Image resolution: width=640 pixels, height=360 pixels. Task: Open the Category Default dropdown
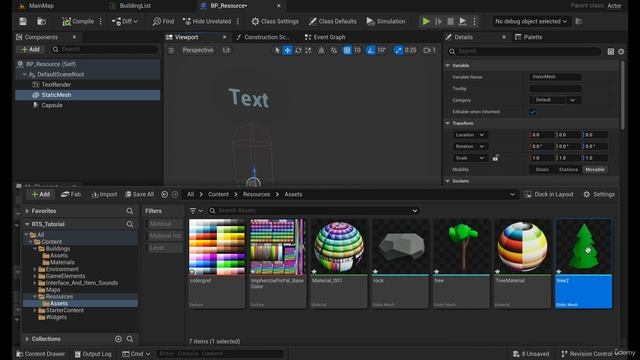pyautogui.click(x=556, y=100)
